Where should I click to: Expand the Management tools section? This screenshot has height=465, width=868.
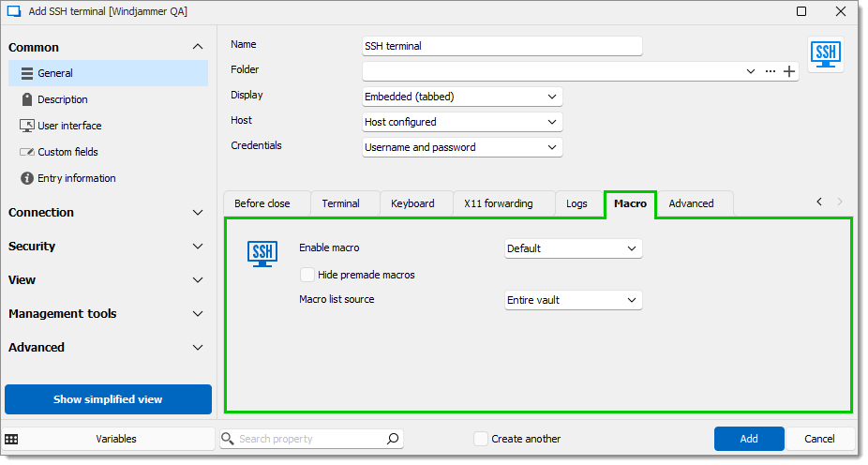[x=198, y=314]
